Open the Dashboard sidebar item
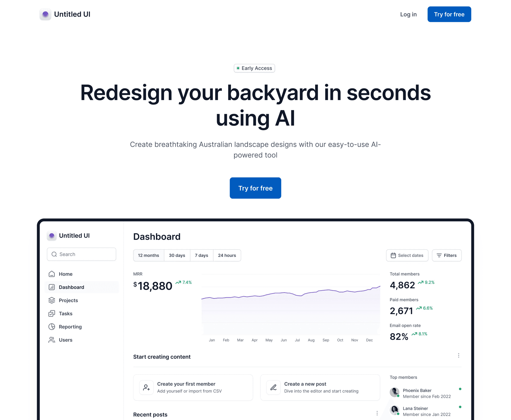The image size is (511, 420). pos(82,287)
